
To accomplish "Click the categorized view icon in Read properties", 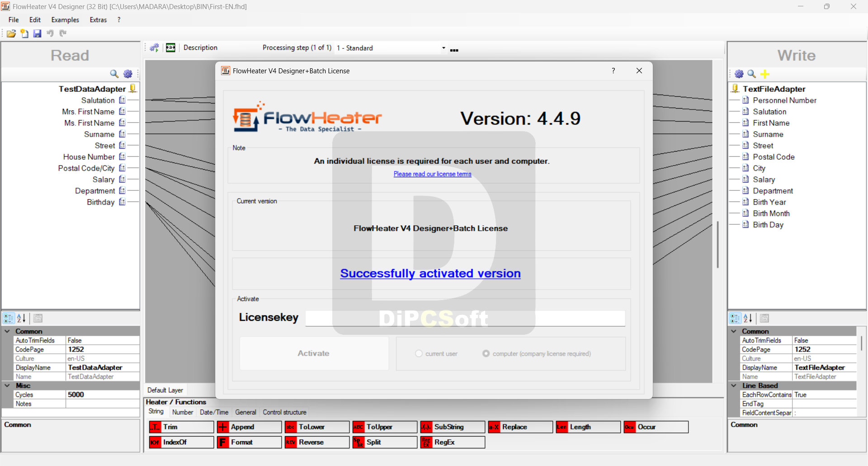I will (x=9, y=318).
